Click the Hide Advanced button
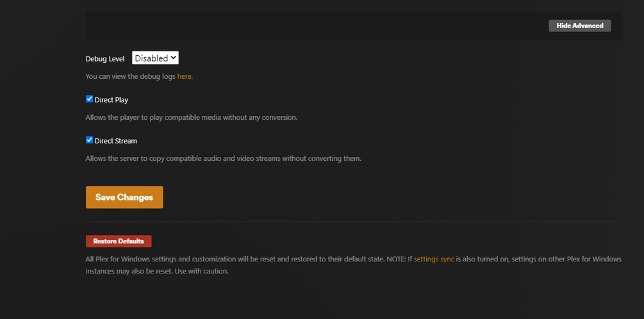 click(x=579, y=26)
